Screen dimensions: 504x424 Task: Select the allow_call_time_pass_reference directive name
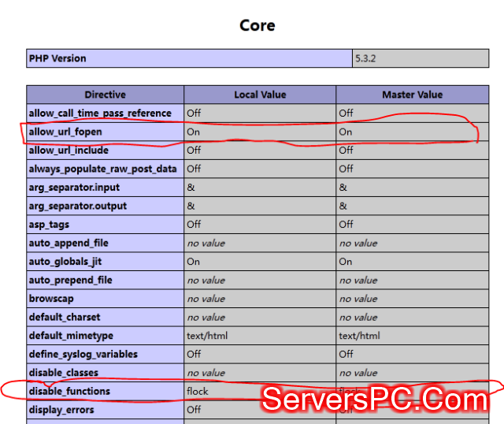pyautogui.click(x=99, y=113)
